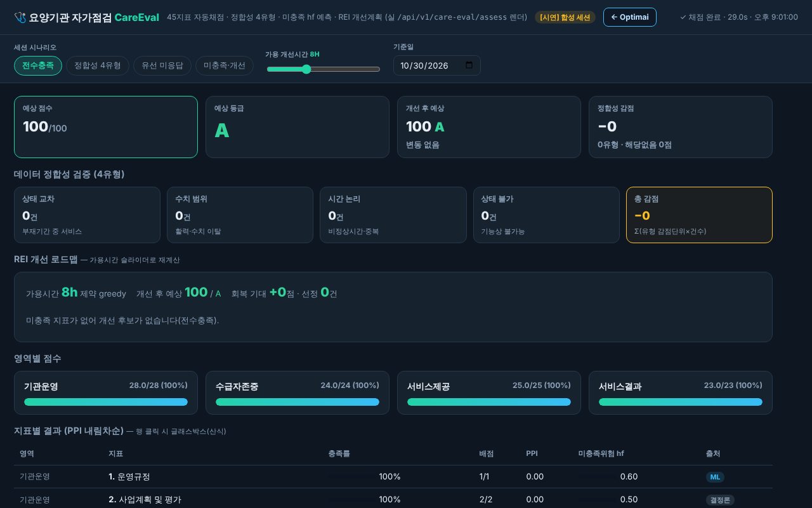The width and height of the screenshot is (812, 508).
Task: Sort by the 충족률 column header
Action: pyautogui.click(x=339, y=453)
